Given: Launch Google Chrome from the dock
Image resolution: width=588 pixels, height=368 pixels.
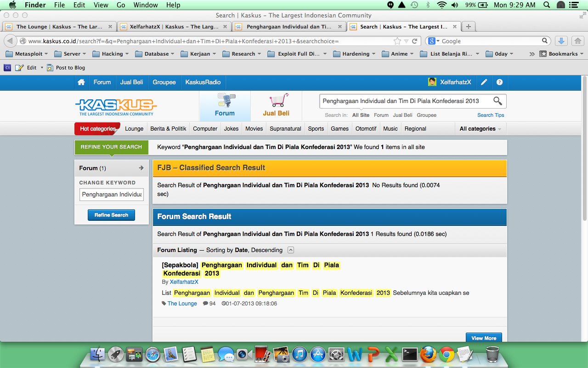Looking at the screenshot, I should pos(447,355).
